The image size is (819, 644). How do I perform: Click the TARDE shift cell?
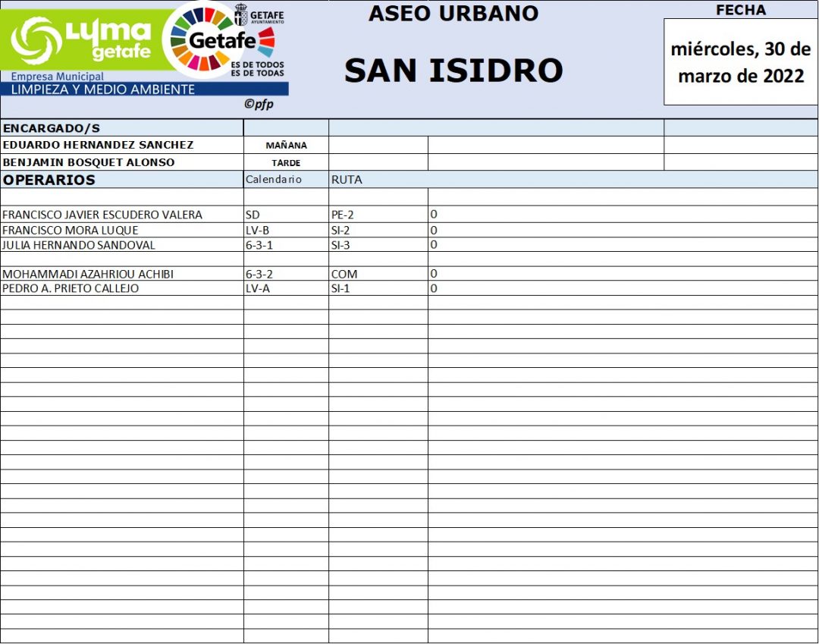[286, 162]
